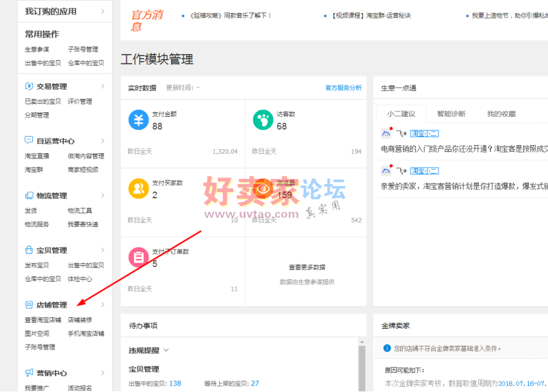Click the 交易管理 sidebar icon
The height and width of the screenshot is (392, 548).
[29, 86]
